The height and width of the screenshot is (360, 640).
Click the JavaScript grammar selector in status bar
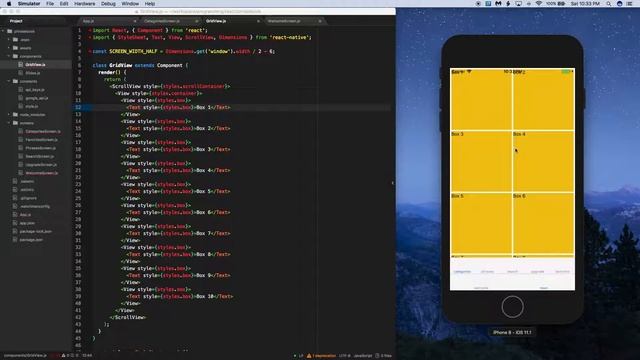point(363,356)
